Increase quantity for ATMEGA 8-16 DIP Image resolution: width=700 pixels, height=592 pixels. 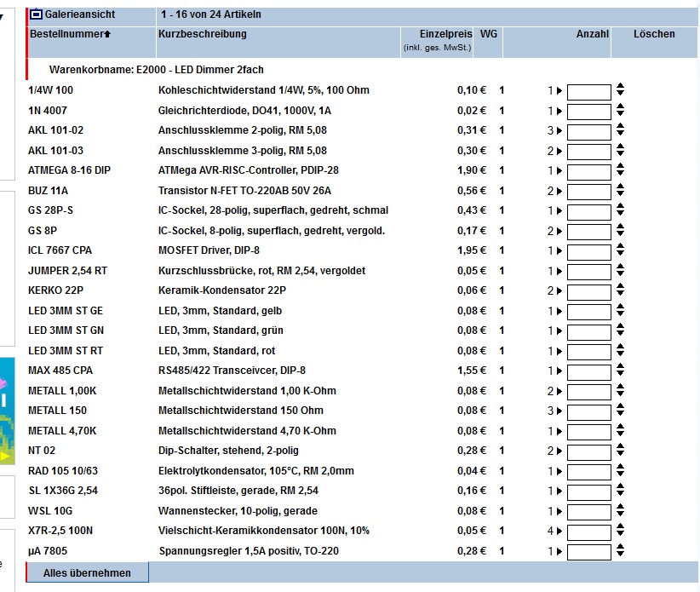[x=621, y=166]
